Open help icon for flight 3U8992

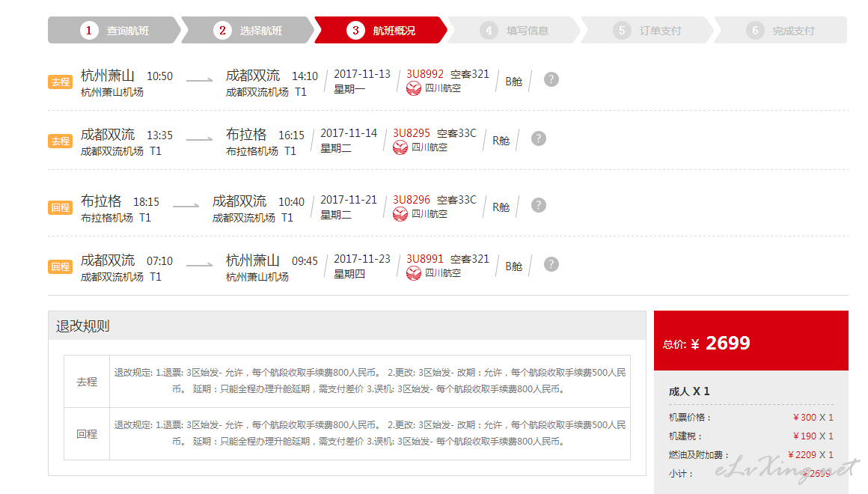pos(551,79)
